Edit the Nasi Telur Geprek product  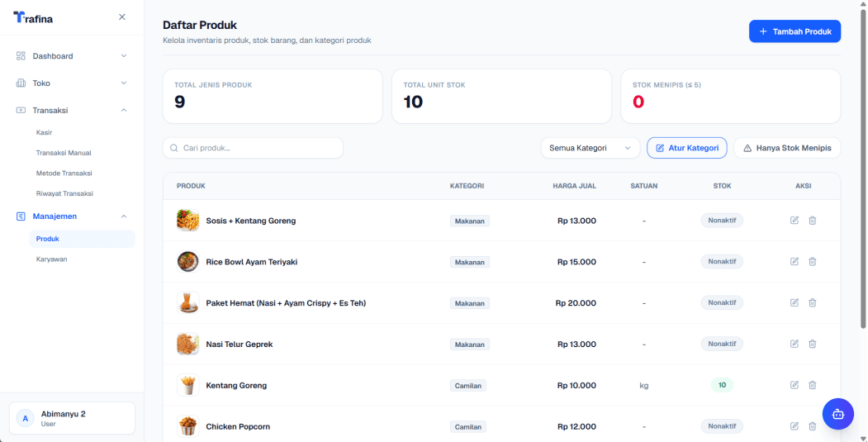pyautogui.click(x=794, y=344)
